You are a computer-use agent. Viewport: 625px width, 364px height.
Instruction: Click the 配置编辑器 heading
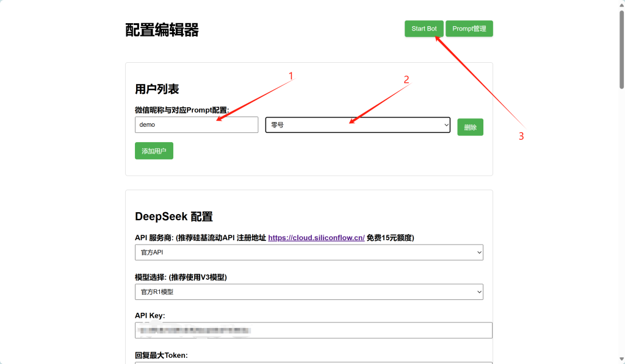(162, 30)
